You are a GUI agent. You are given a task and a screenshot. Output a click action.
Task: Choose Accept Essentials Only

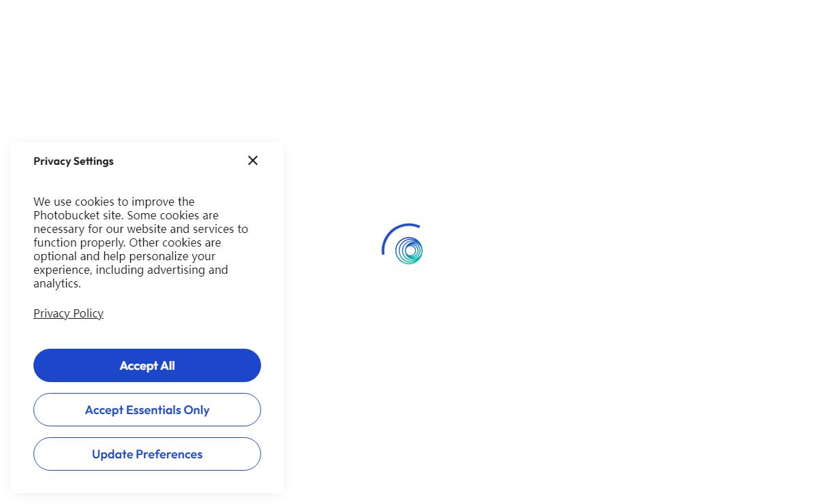[x=147, y=410]
